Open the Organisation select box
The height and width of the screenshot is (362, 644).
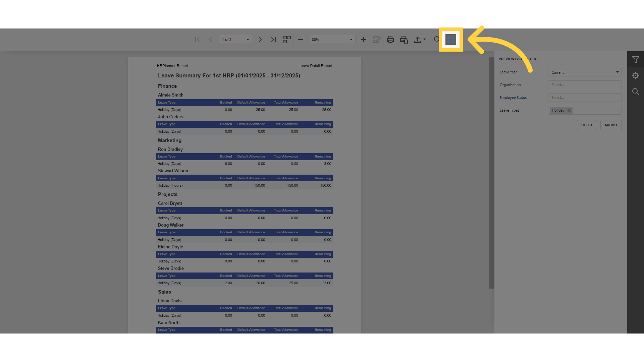tap(585, 85)
